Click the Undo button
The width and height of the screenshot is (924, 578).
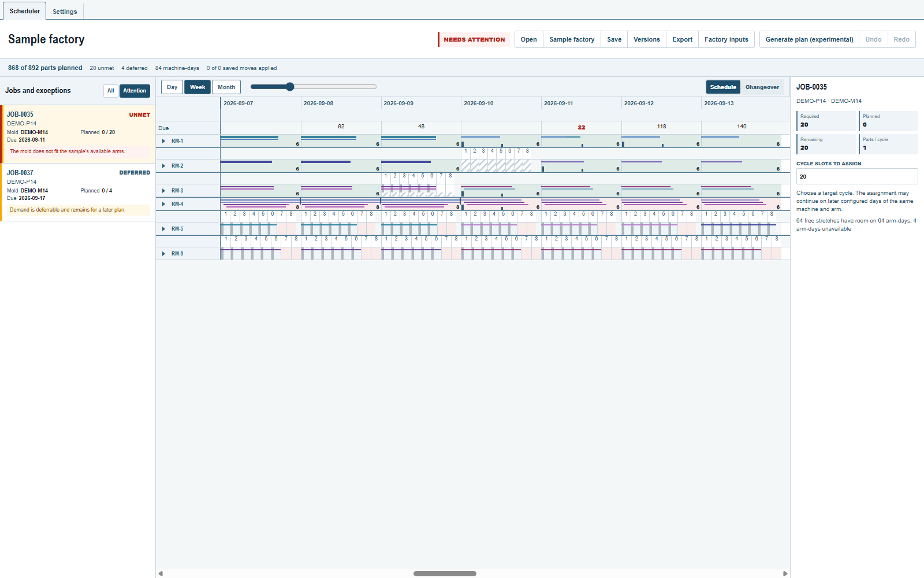873,39
